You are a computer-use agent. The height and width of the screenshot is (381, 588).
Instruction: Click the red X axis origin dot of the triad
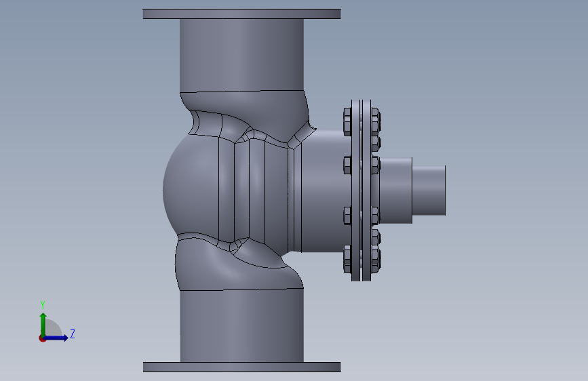pos(42,338)
